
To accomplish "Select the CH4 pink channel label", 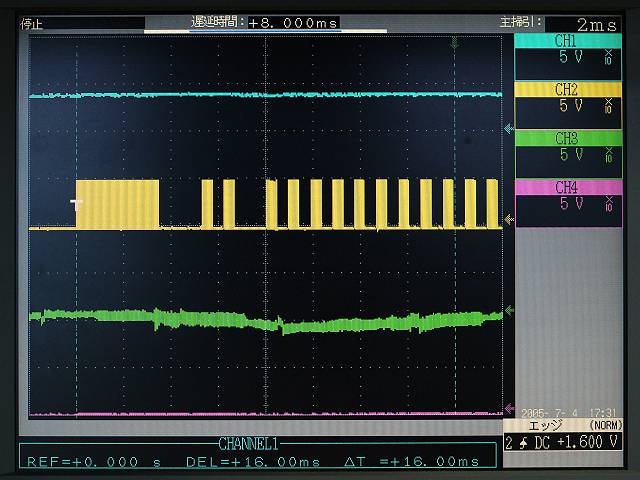I will [x=566, y=186].
